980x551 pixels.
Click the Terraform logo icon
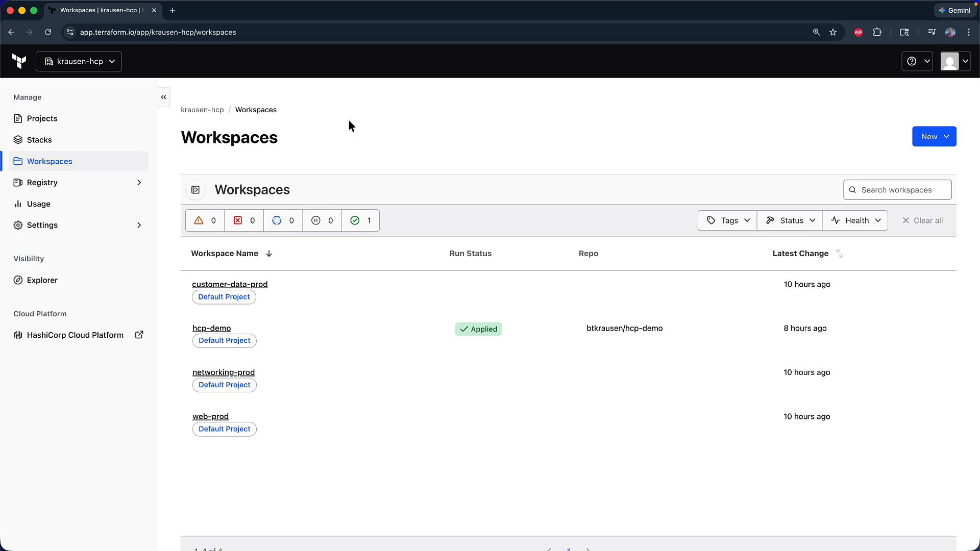[x=19, y=61]
